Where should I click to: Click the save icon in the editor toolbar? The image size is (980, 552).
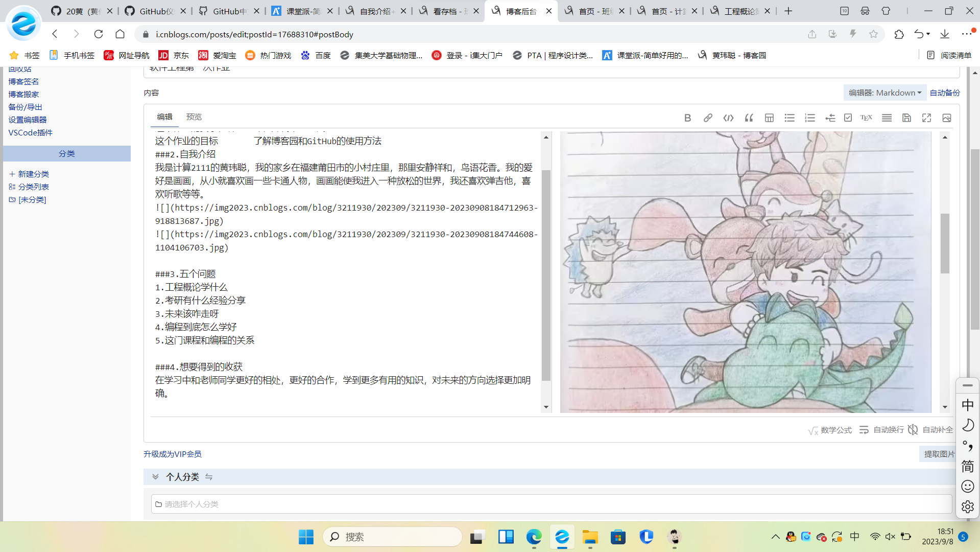point(906,118)
